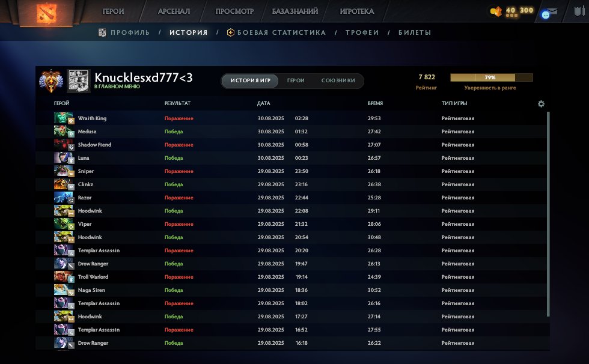Click the Wraith King hero portrait
This screenshot has width=589, height=364.
[x=63, y=118]
